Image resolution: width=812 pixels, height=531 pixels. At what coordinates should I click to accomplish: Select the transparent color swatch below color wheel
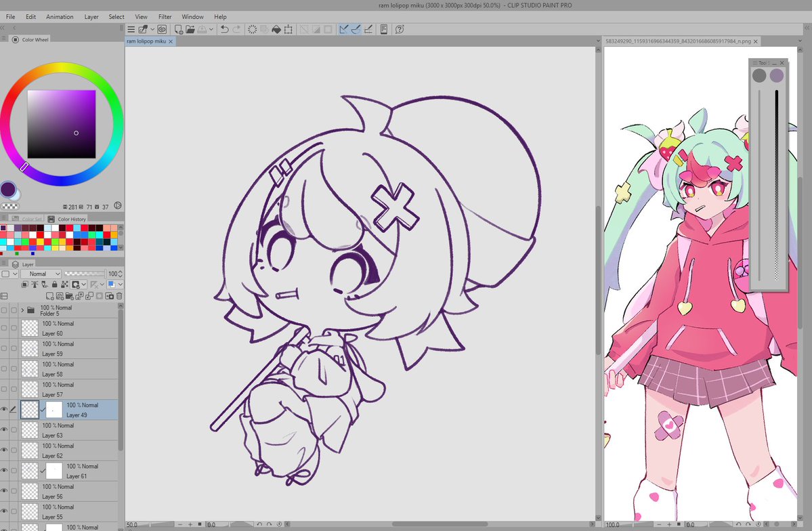pyautogui.click(x=10, y=206)
